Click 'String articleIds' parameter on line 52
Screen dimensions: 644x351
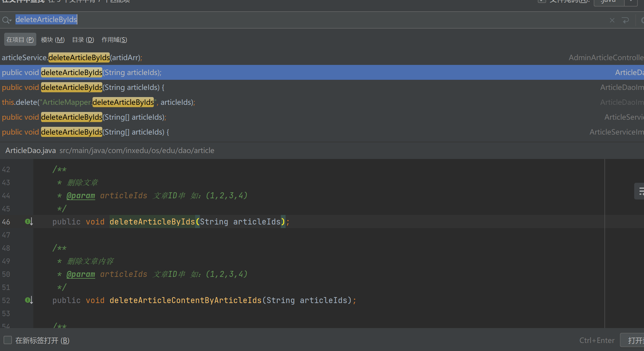click(x=307, y=300)
